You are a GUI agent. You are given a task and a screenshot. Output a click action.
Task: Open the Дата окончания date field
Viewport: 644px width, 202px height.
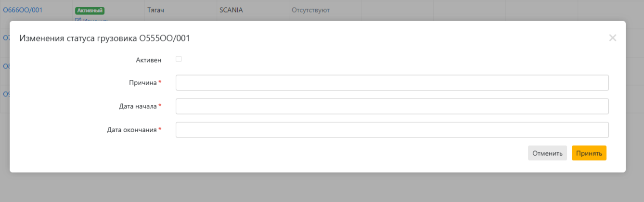[392, 130]
